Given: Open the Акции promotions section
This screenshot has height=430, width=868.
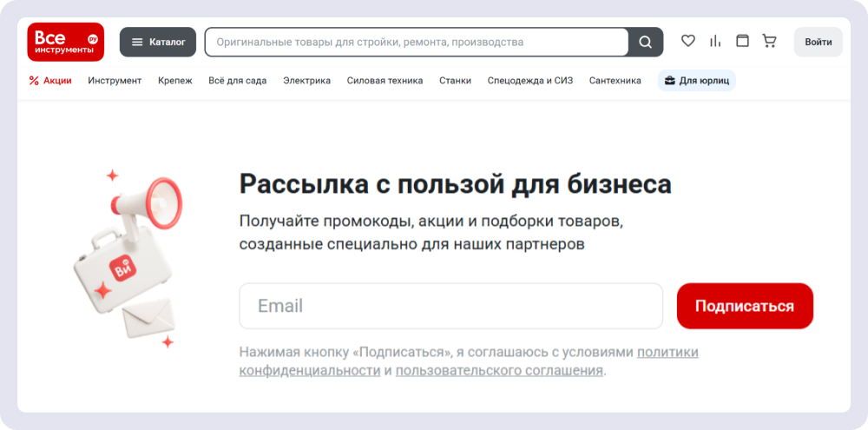Looking at the screenshot, I should (x=50, y=81).
